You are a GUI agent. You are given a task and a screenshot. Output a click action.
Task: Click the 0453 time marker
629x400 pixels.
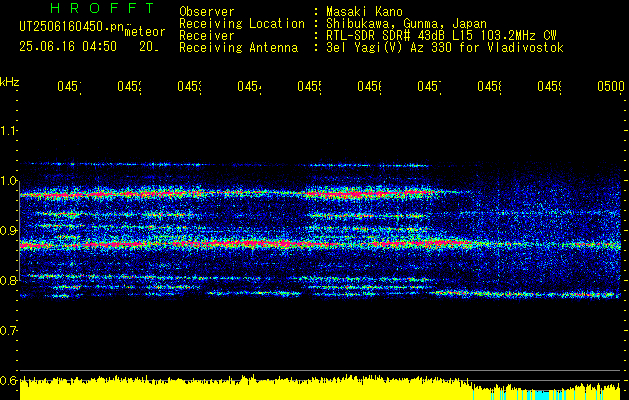coord(189,87)
